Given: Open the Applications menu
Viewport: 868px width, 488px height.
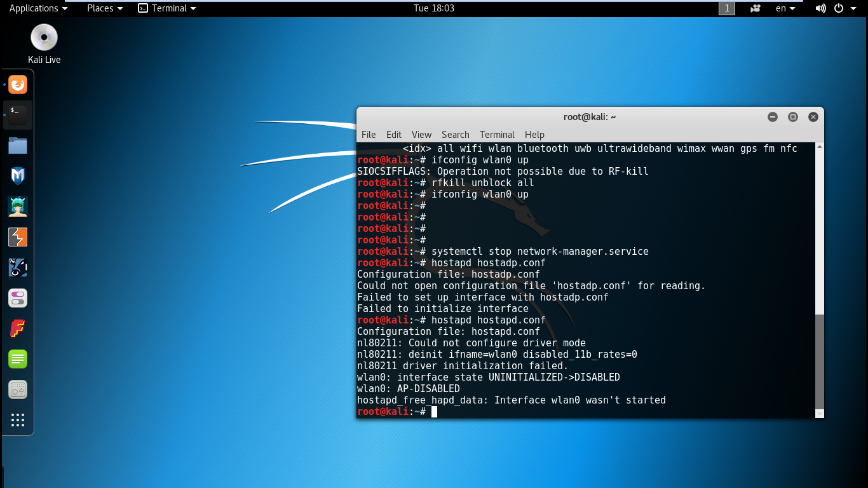Looking at the screenshot, I should (38, 8).
